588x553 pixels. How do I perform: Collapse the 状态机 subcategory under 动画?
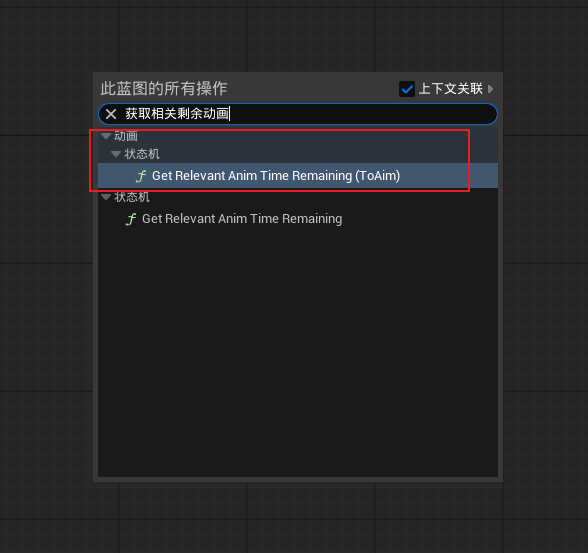pyautogui.click(x=116, y=154)
